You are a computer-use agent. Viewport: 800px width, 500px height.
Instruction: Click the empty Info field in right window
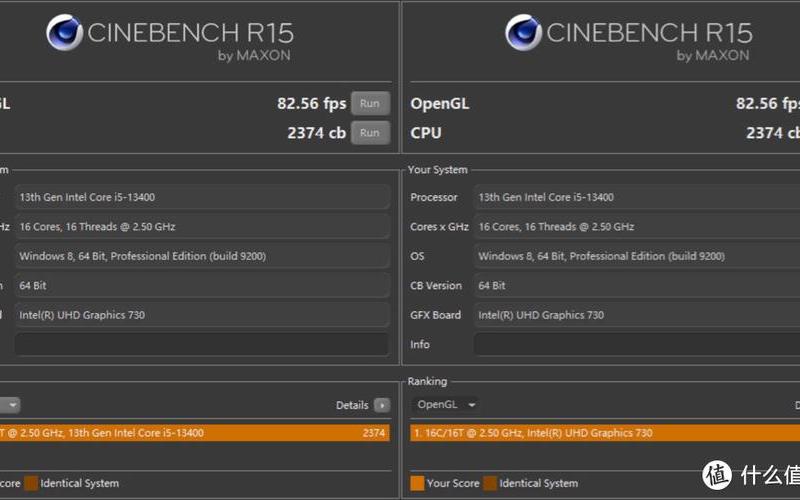coord(637,344)
